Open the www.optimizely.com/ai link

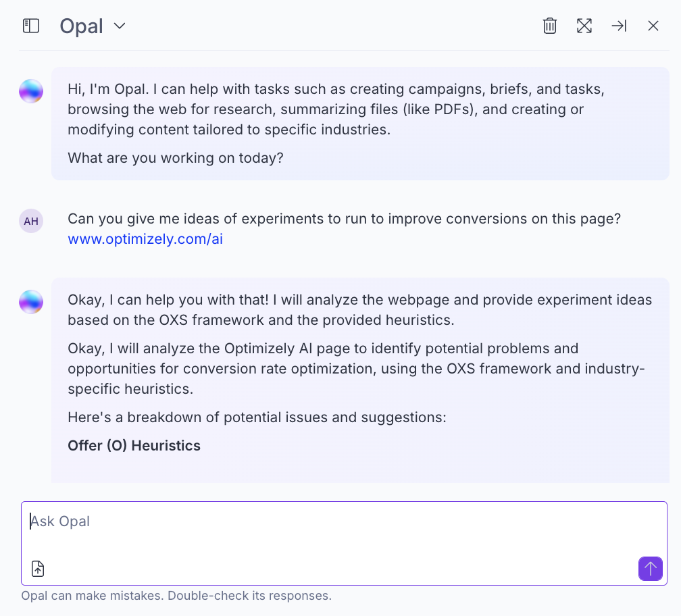click(145, 238)
